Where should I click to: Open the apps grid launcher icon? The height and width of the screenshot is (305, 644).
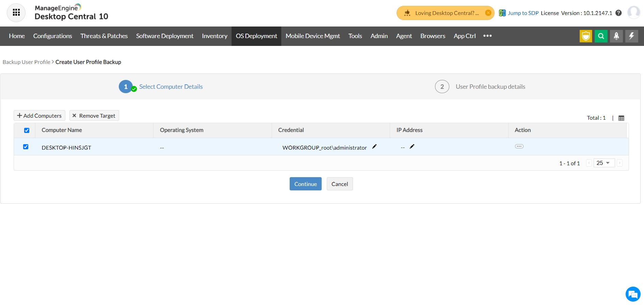(x=16, y=13)
